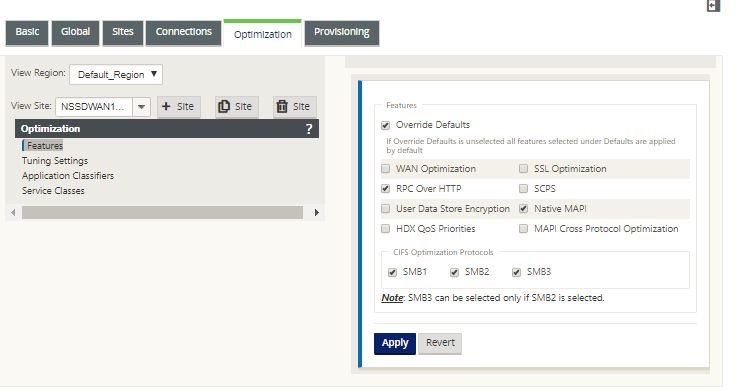Enable the SSL Optimization checkbox
This screenshot has height=391, width=736.
(x=523, y=169)
